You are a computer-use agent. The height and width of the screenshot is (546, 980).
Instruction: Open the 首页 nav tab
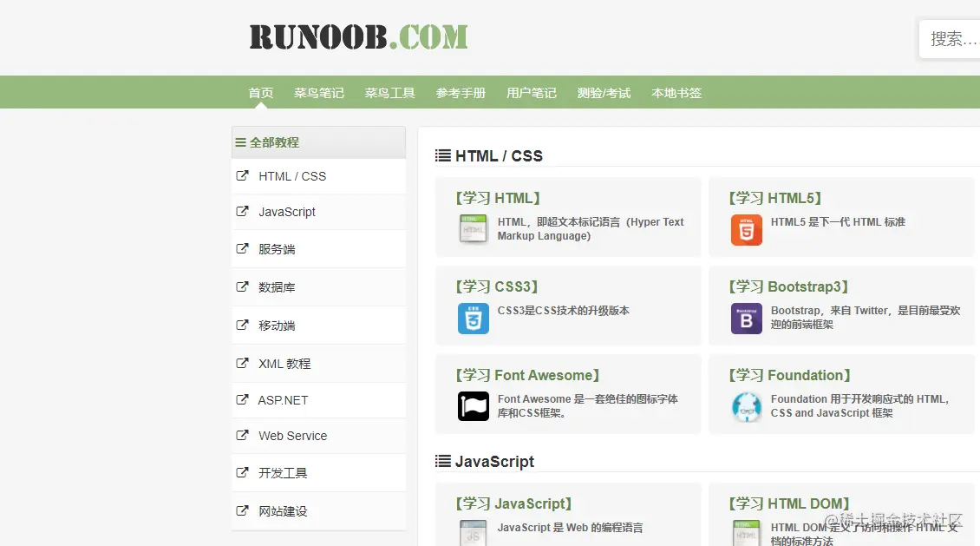[x=261, y=93]
